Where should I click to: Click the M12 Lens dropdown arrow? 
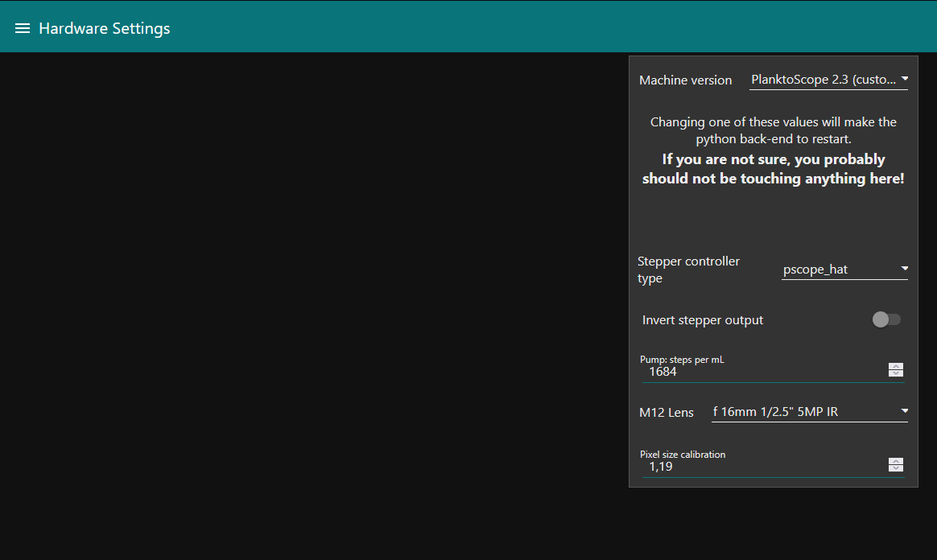click(904, 411)
